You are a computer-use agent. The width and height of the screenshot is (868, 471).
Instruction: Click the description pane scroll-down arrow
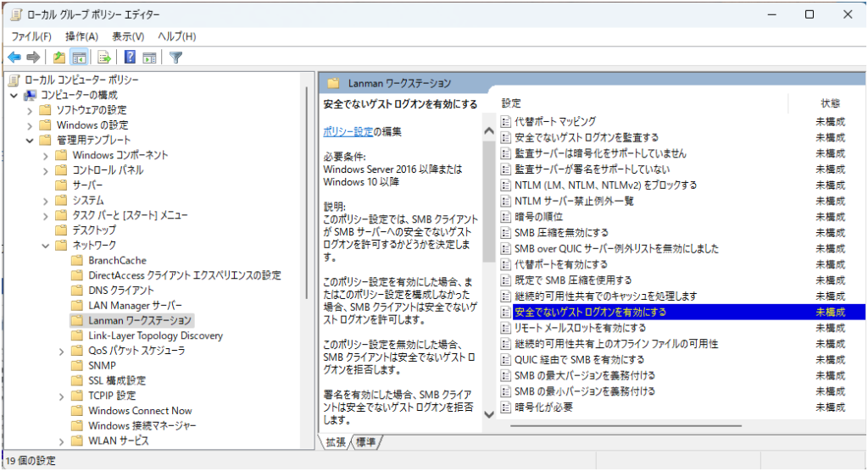point(488,414)
